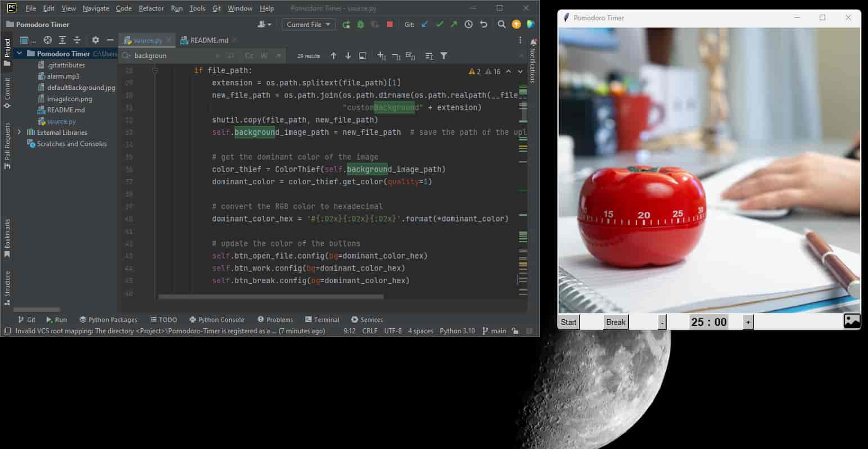
Task: Click Start in the Pomodoro Timer
Action: (x=569, y=322)
